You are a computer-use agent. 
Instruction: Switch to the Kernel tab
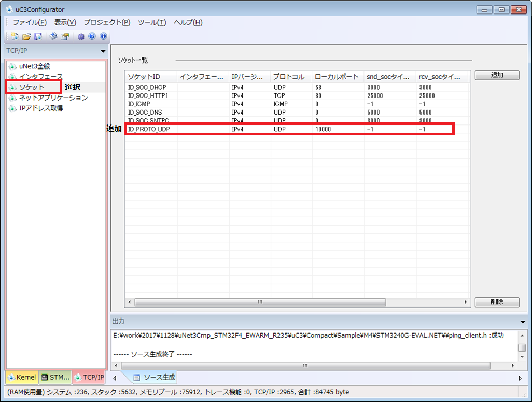pyautogui.click(x=22, y=377)
